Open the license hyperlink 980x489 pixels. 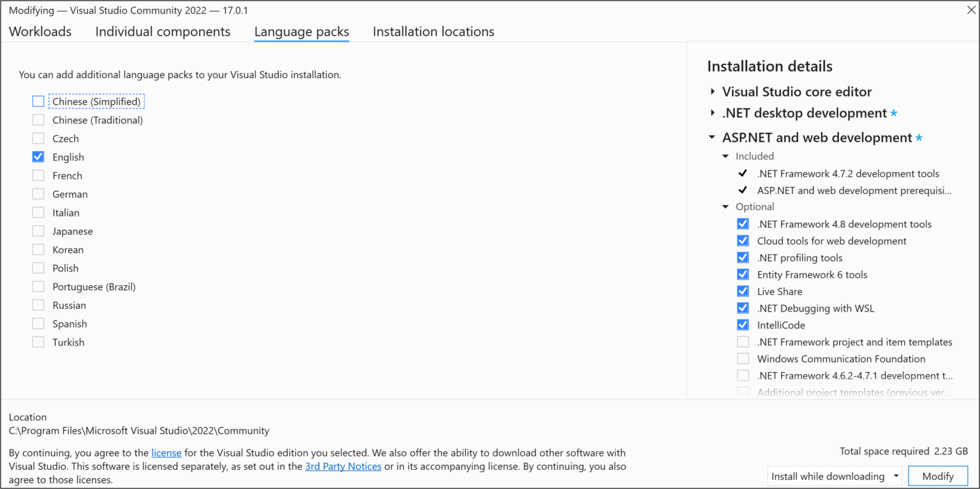[x=166, y=453]
